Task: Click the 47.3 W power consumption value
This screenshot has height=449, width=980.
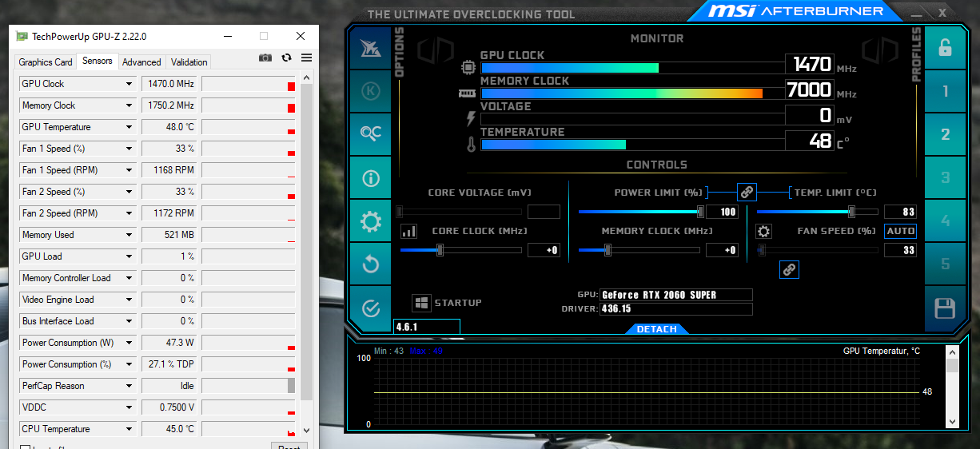Action: tap(169, 343)
